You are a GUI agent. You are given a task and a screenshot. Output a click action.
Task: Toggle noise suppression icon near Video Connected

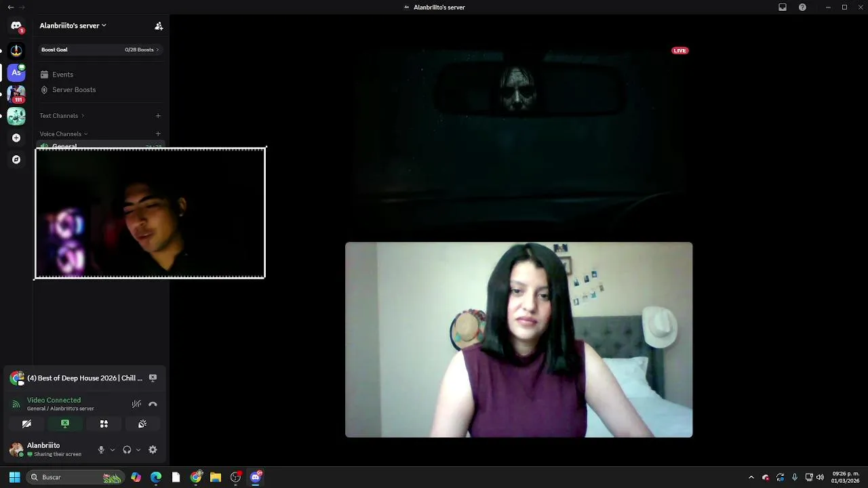136,404
